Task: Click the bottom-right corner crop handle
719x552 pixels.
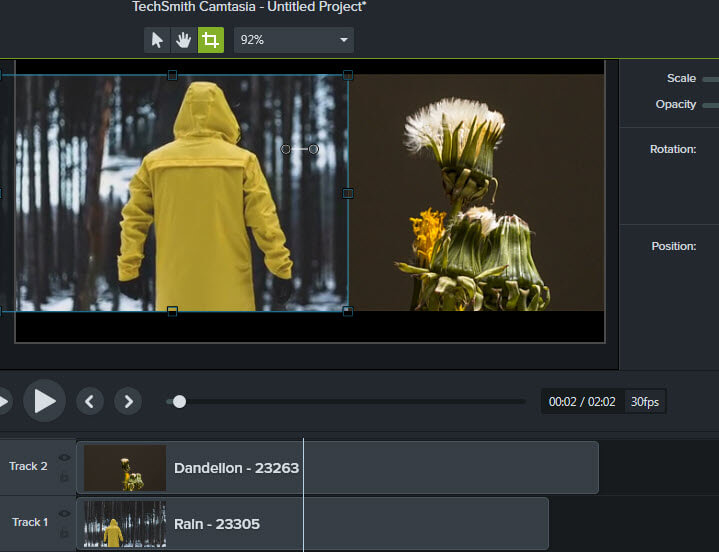Action: coord(348,311)
